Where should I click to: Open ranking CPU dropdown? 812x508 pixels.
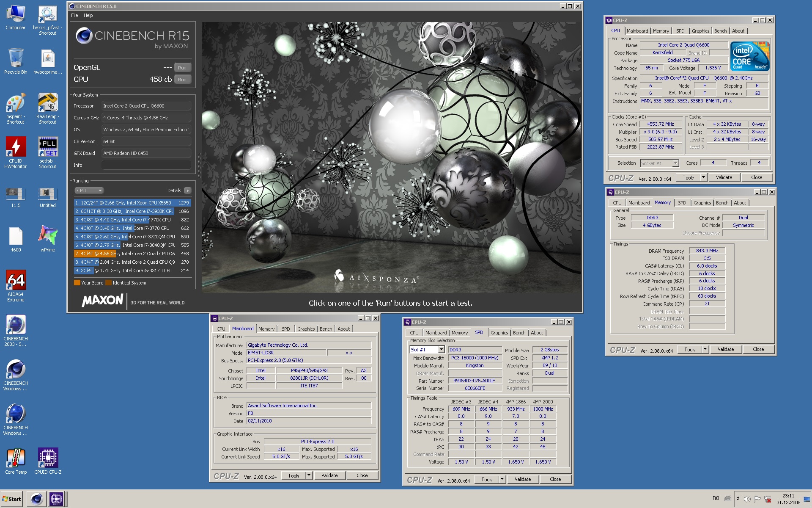point(89,190)
